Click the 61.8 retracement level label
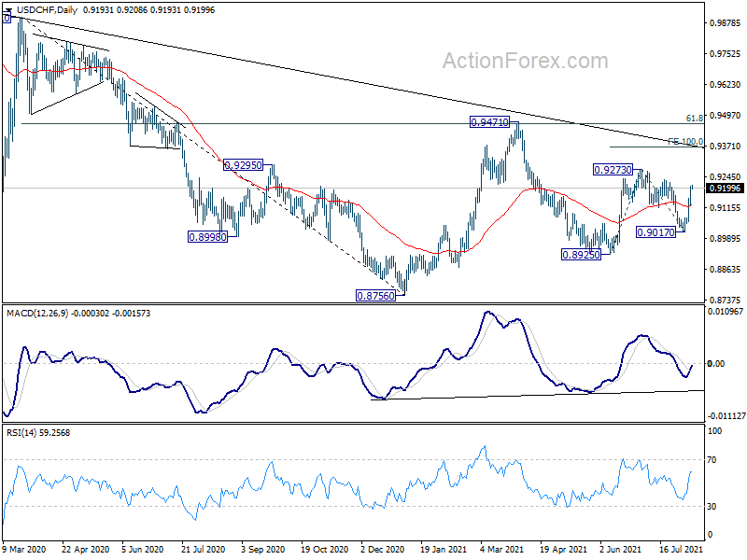The height and width of the screenshot is (560, 747). (x=694, y=119)
